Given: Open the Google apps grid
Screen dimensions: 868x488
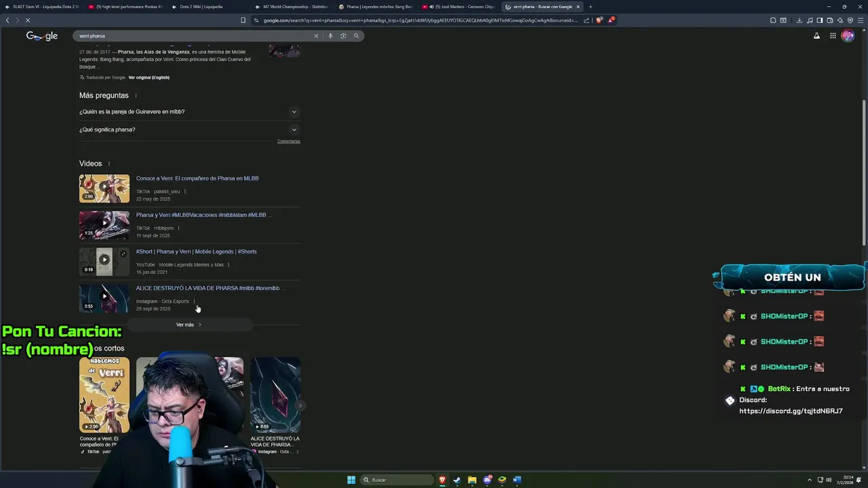Looking at the screenshot, I should 833,36.
